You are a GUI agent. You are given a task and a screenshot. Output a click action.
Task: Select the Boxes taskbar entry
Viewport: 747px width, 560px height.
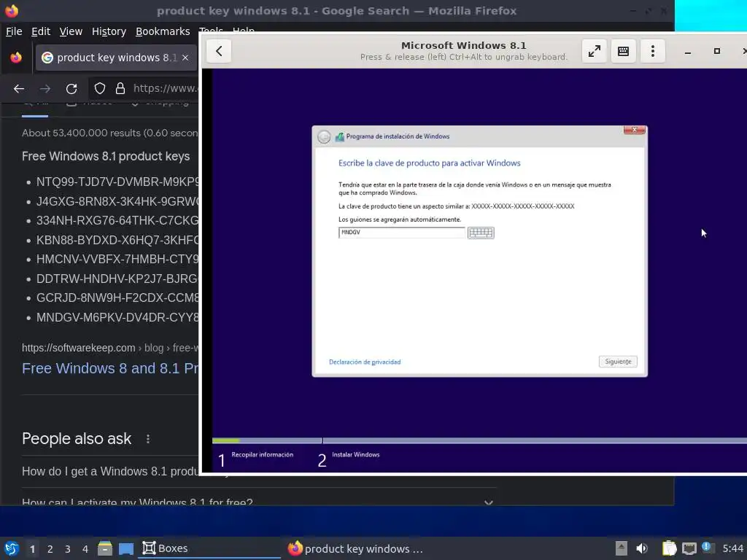(209, 548)
